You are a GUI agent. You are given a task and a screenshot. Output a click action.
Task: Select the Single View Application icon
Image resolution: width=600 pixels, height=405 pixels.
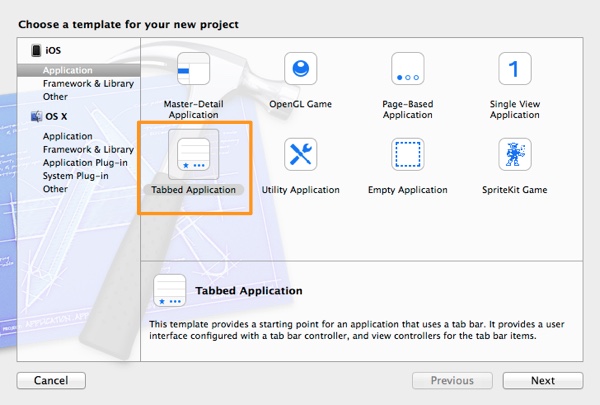coord(514,72)
